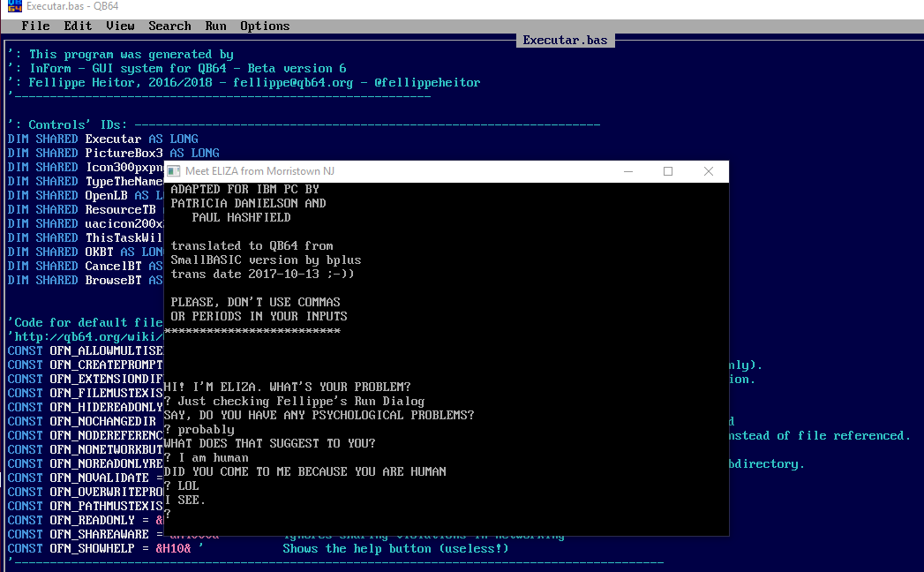Open the Run menu
The height and width of the screenshot is (572, 924).
pyautogui.click(x=215, y=26)
